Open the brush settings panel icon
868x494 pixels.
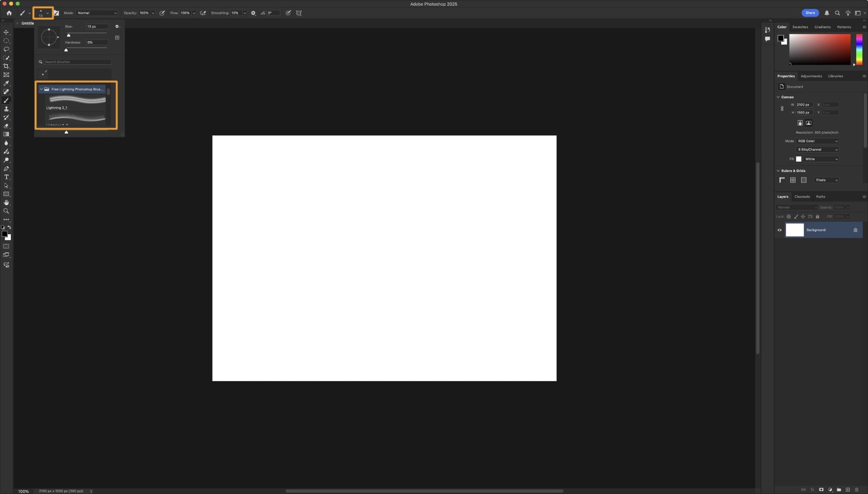pyautogui.click(x=56, y=13)
